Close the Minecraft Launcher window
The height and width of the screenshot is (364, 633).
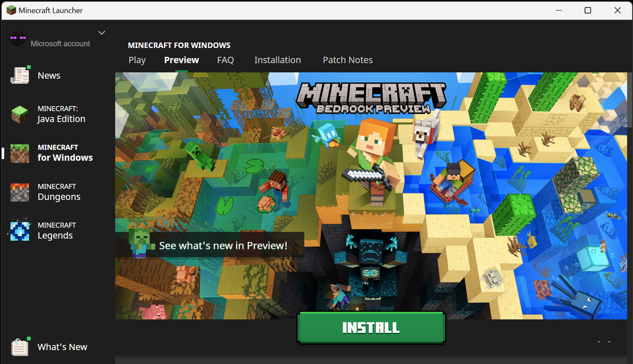(617, 10)
